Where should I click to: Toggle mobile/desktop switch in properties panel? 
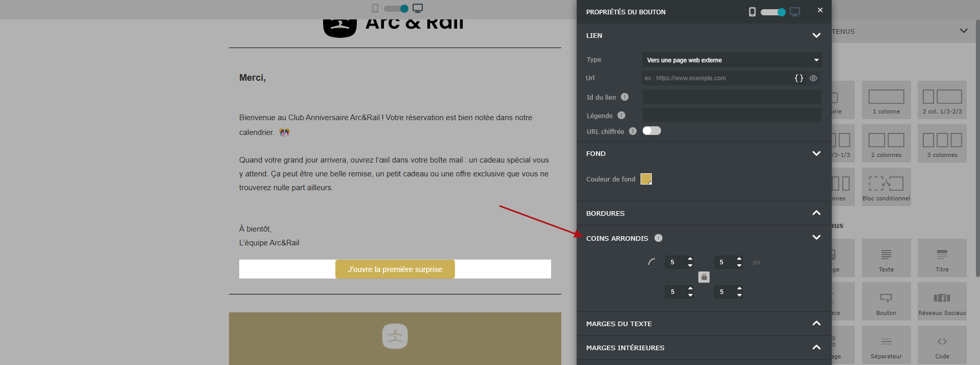coord(773,12)
